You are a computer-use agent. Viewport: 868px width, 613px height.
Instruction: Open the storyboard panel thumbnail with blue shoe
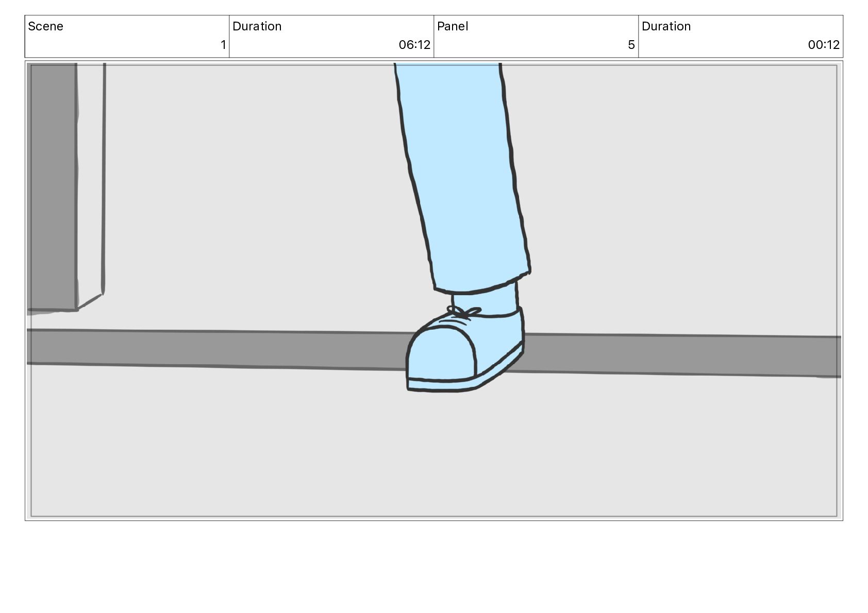coord(434,291)
